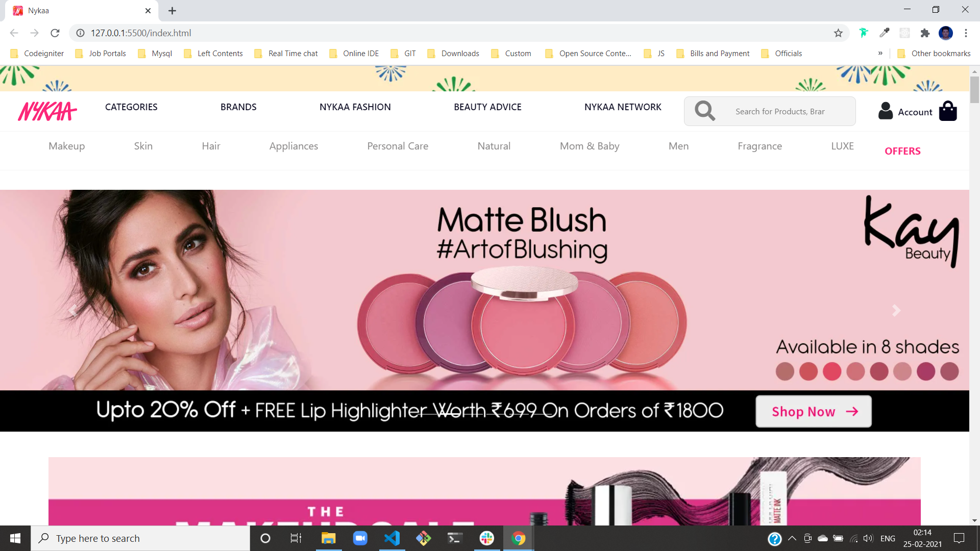Screen dimensions: 980x551
Task: Select the Fragrance category
Action: tap(759, 146)
